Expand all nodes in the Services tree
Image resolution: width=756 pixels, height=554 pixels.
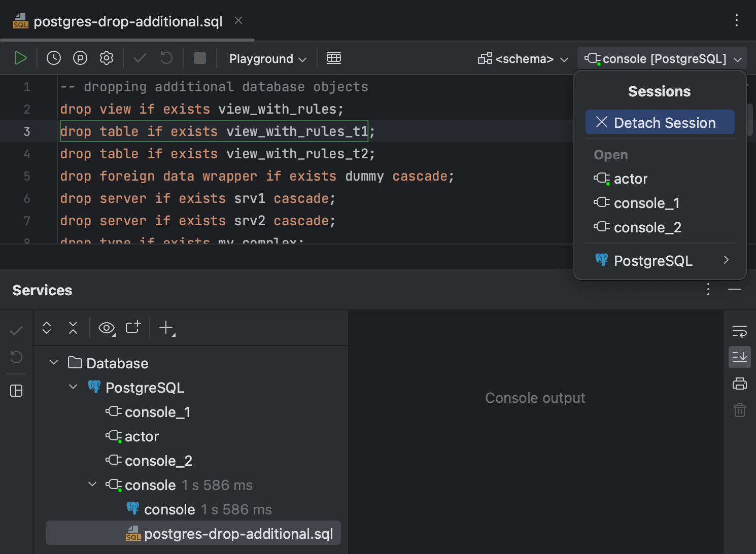click(x=46, y=328)
